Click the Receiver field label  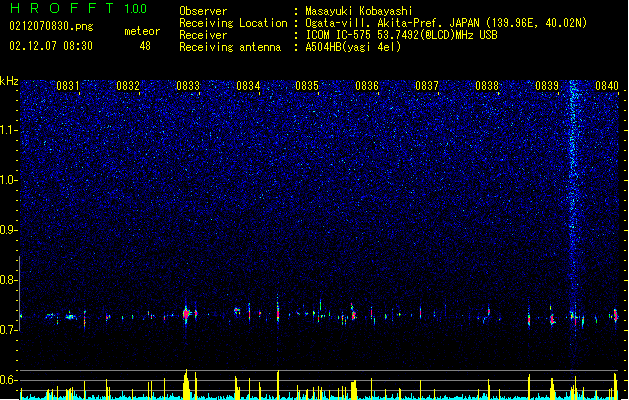pyautogui.click(x=203, y=35)
